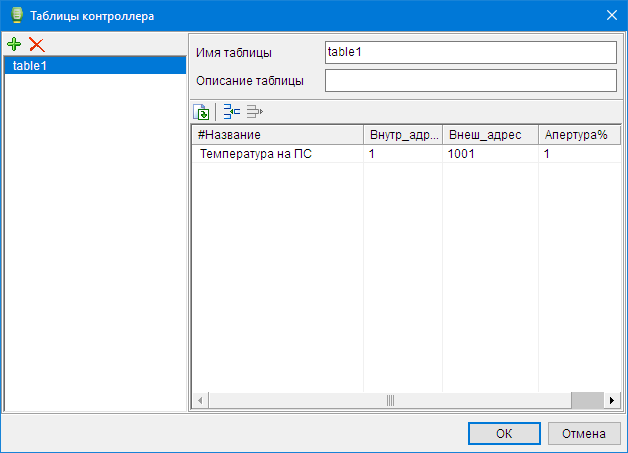The width and height of the screenshot is (628, 453).
Task: Click the 'Описание таблицы' input field
Action: coord(470,80)
